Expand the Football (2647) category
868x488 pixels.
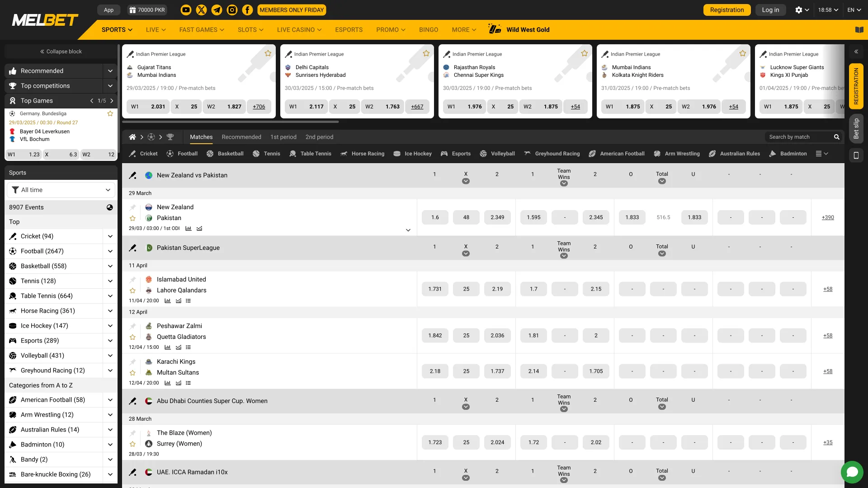coord(110,251)
